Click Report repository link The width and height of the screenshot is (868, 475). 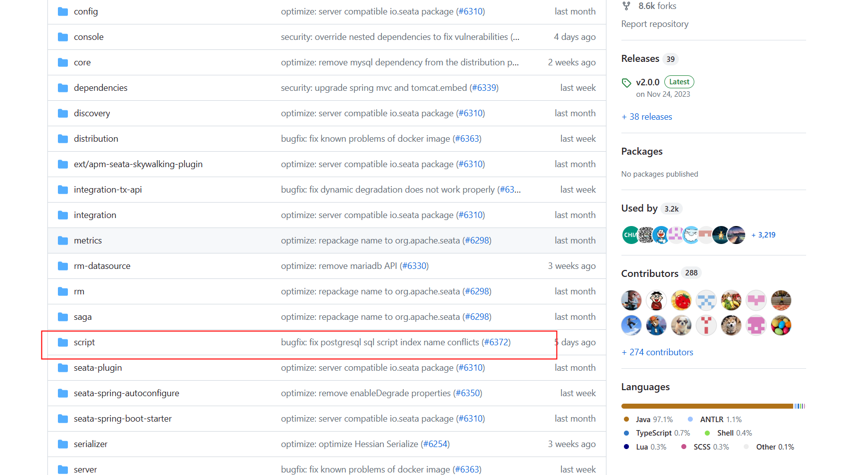[654, 24]
